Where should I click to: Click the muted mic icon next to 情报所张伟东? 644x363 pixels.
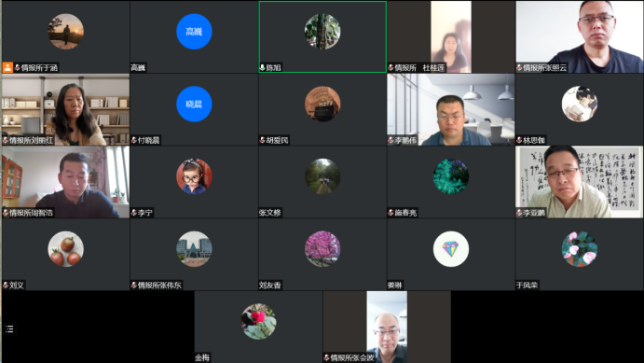134,285
